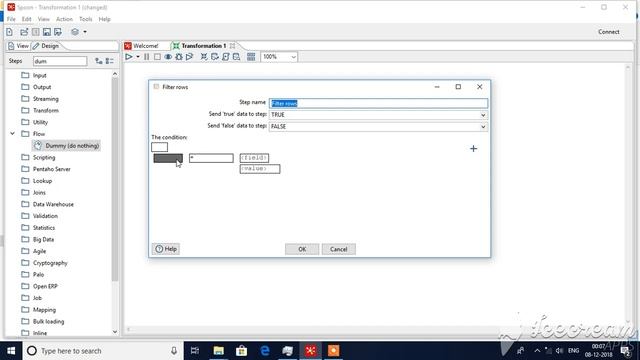Confirm Filter rows with OK
The height and width of the screenshot is (360, 640).
[302, 249]
